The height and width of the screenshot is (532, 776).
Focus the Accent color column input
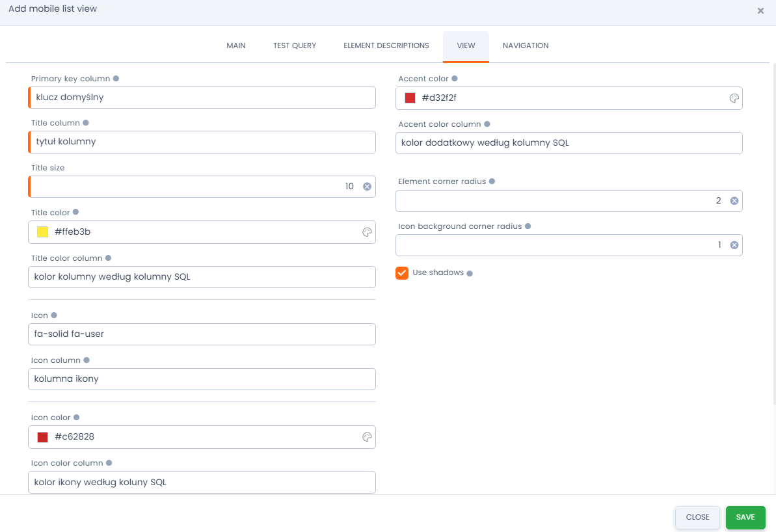pos(569,143)
